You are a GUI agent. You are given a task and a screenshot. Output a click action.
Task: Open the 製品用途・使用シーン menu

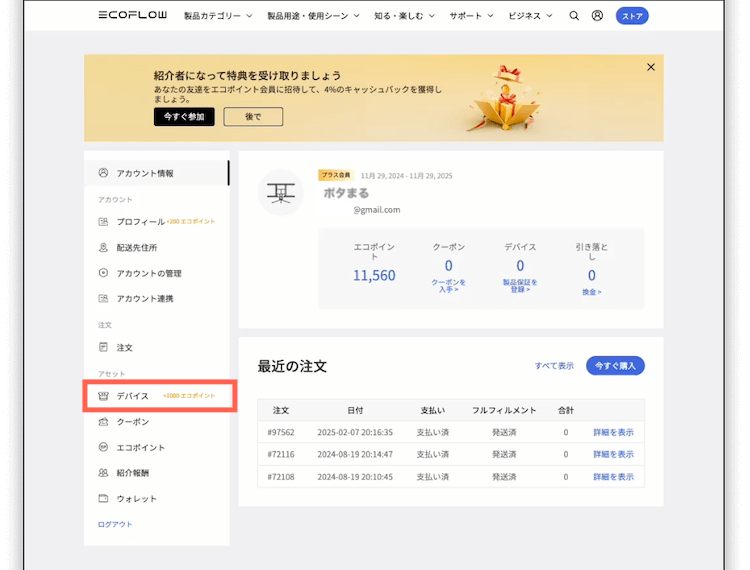coord(313,16)
